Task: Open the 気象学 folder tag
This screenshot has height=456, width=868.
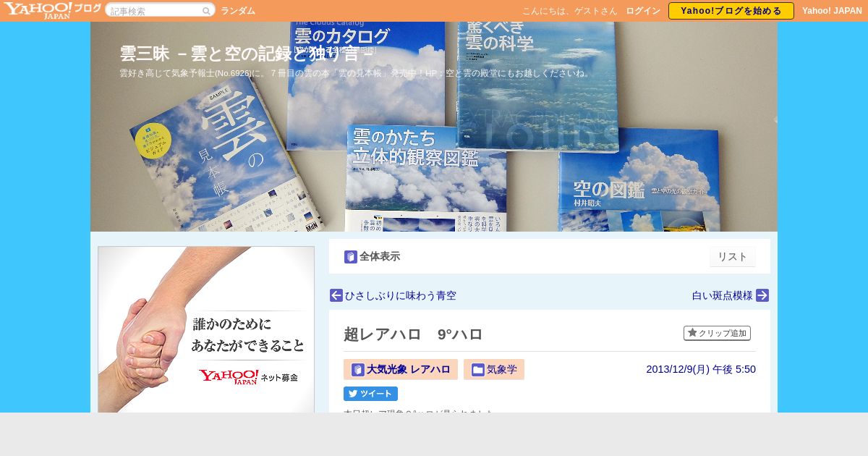Action: (x=494, y=369)
